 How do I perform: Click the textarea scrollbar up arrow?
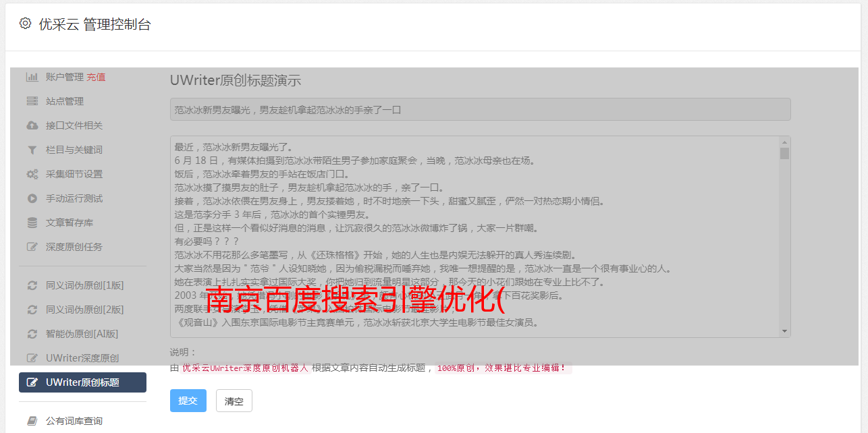pyautogui.click(x=784, y=142)
